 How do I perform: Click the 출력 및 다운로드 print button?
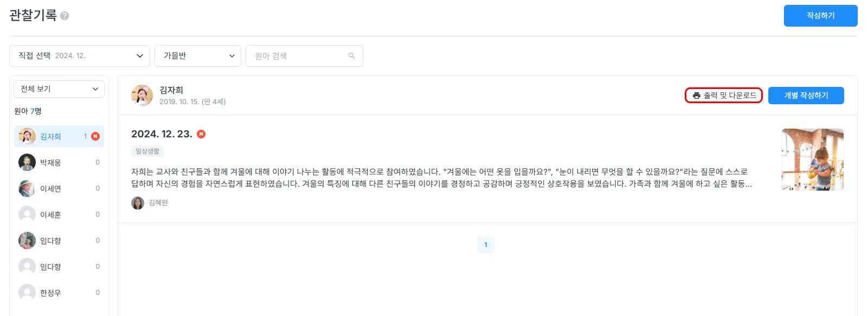pos(724,96)
